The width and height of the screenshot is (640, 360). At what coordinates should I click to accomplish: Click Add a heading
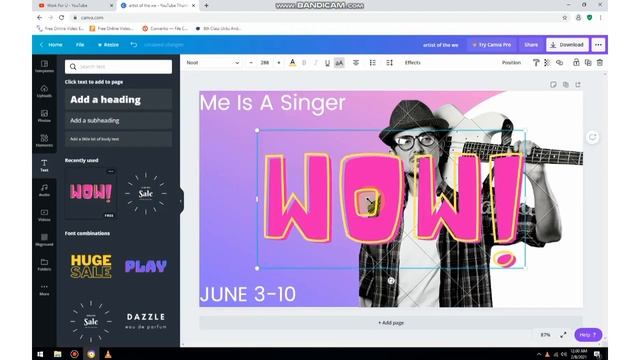[118, 100]
